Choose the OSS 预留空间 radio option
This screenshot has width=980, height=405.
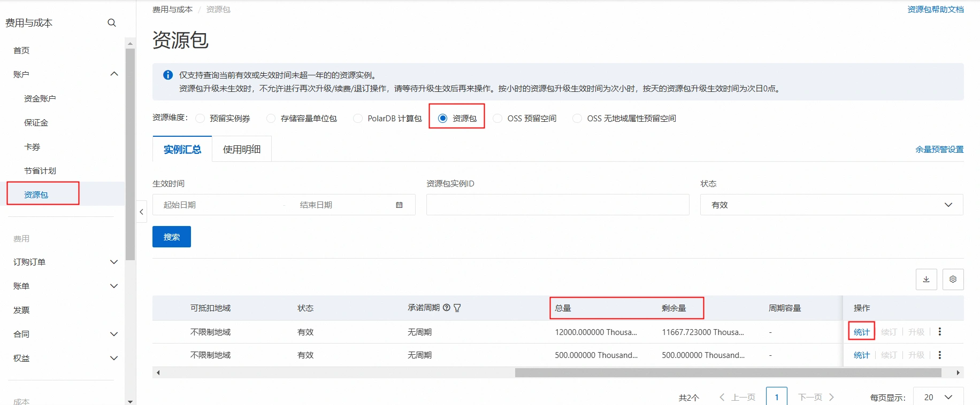click(x=497, y=119)
